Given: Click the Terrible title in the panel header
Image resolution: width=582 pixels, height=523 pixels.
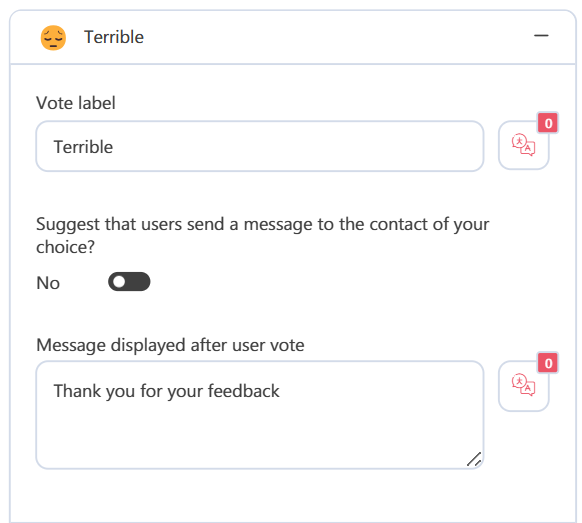Looking at the screenshot, I should point(114,37).
